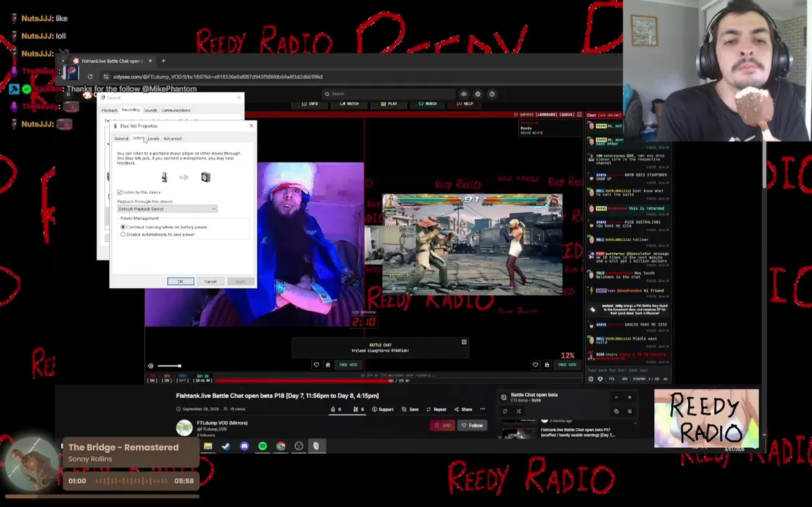Open the Steam taskbar icon
Viewport: 812px width, 507px height.
tap(226, 446)
